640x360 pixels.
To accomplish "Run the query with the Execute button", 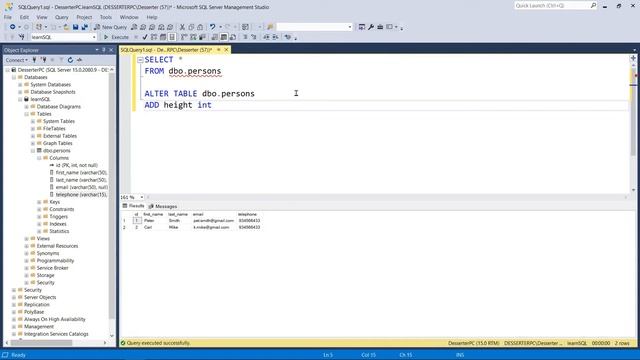I will pyautogui.click(x=116, y=37).
